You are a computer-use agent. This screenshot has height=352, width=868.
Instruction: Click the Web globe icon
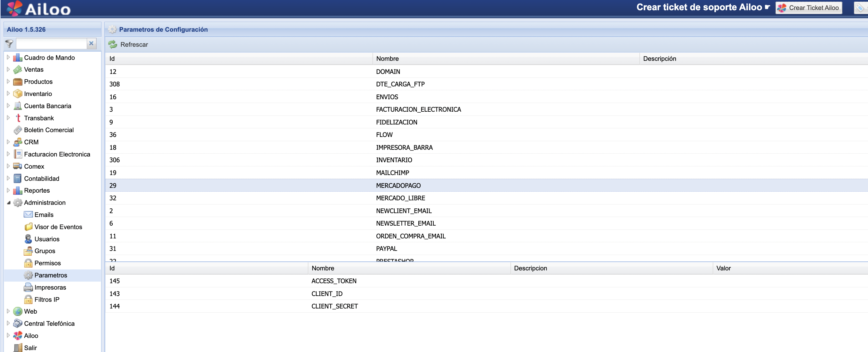[18, 311]
